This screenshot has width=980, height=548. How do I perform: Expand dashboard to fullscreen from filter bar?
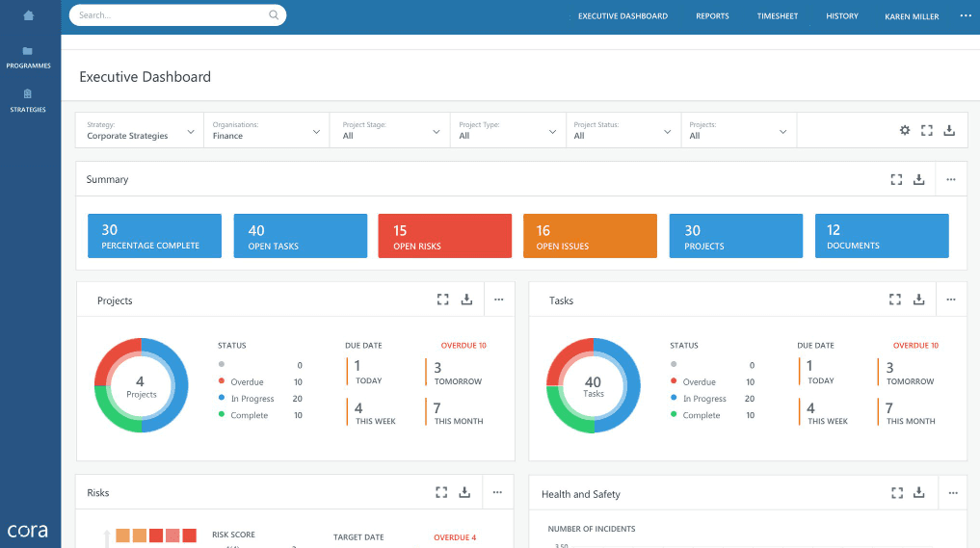927,130
